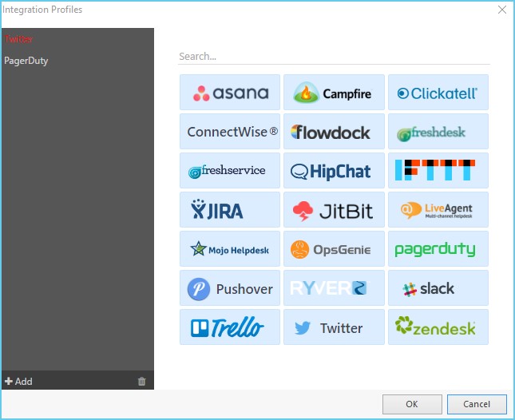515x420 pixels.
Task: Select the Mojo Helpdesk integration tile
Action: coord(230,248)
